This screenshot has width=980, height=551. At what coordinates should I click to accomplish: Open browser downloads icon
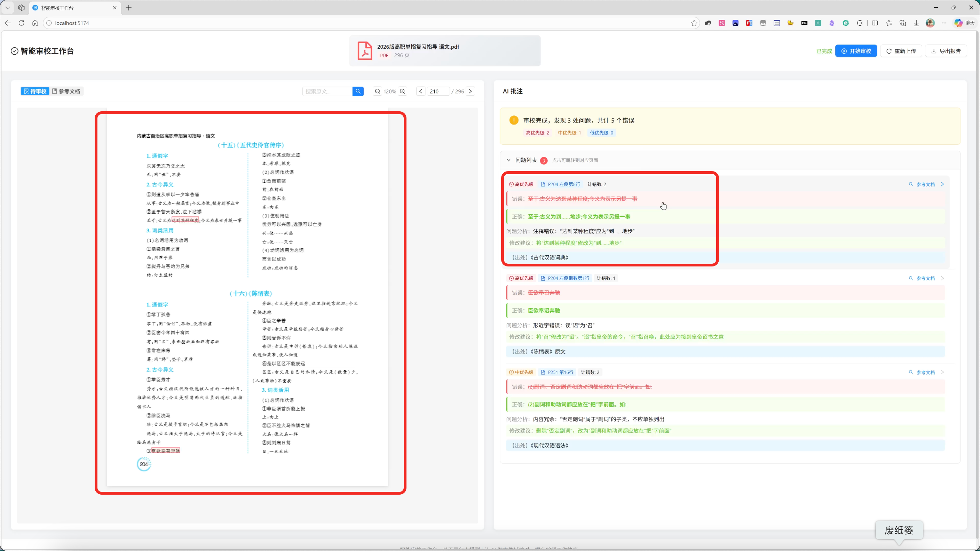(x=916, y=23)
